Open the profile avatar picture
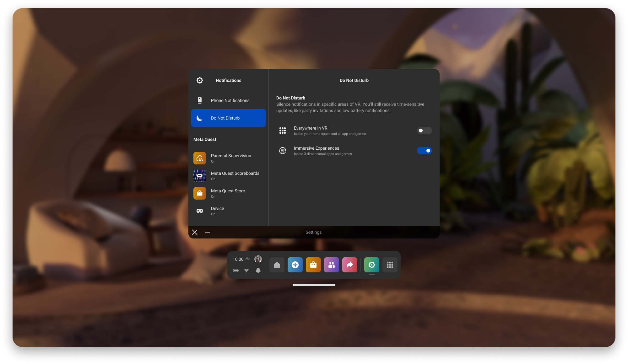628x364 pixels. click(x=258, y=259)
